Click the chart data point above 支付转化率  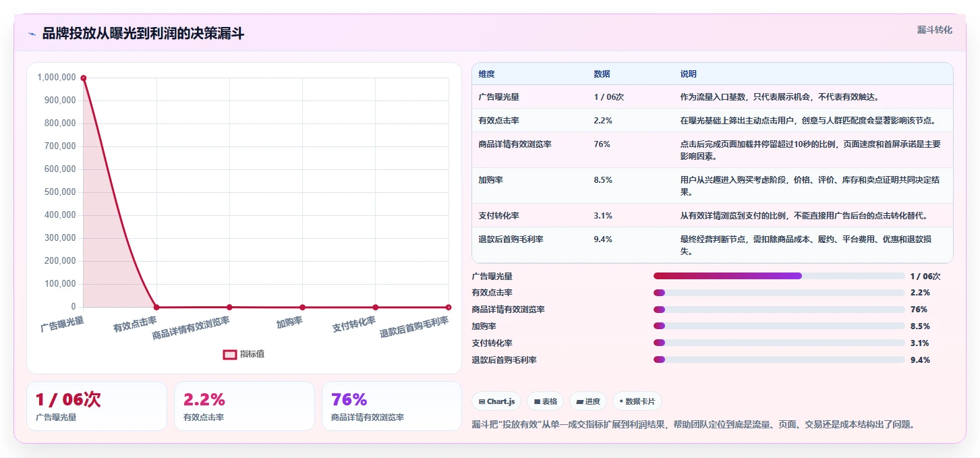(376, 307)
